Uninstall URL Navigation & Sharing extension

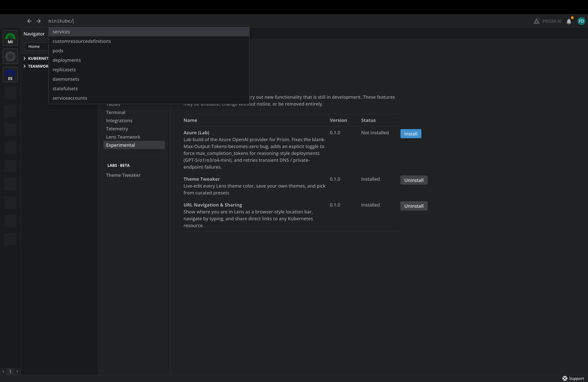(x=414, y=206)
